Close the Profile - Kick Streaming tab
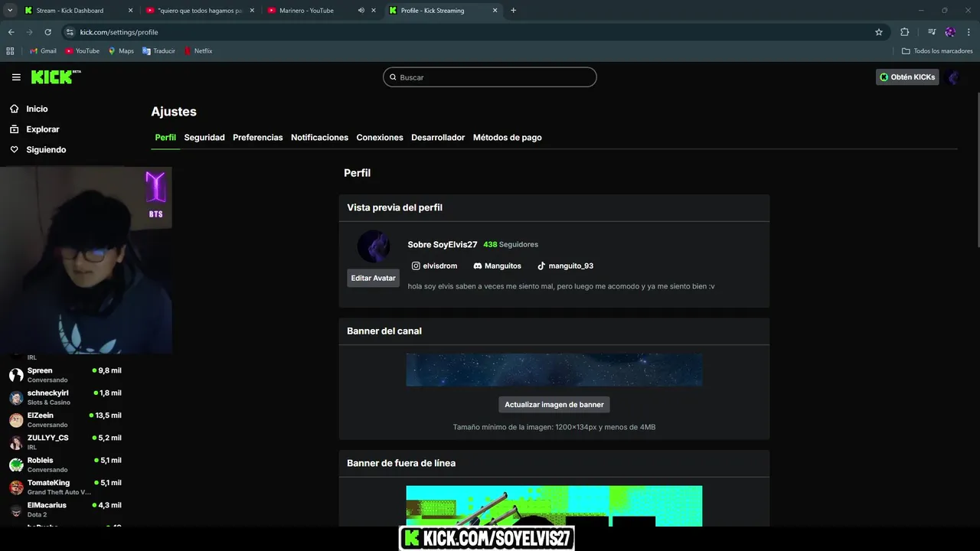The image size is (980, 551). (495, 11)
